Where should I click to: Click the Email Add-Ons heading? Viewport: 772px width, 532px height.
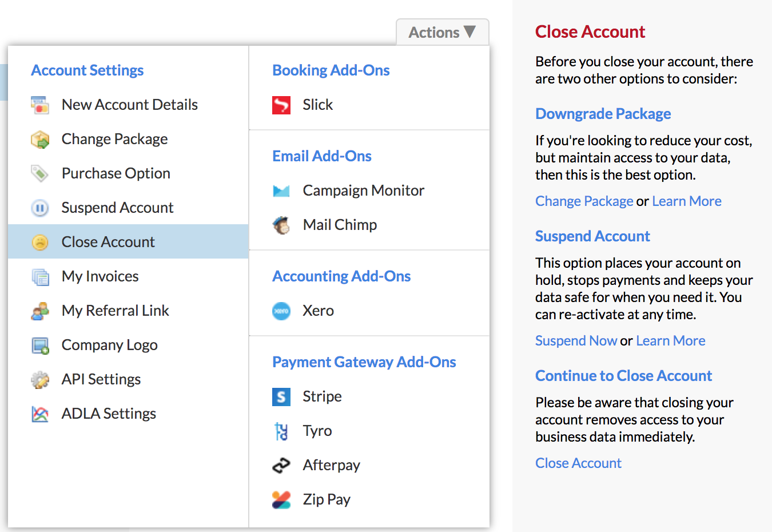[322, 156]
